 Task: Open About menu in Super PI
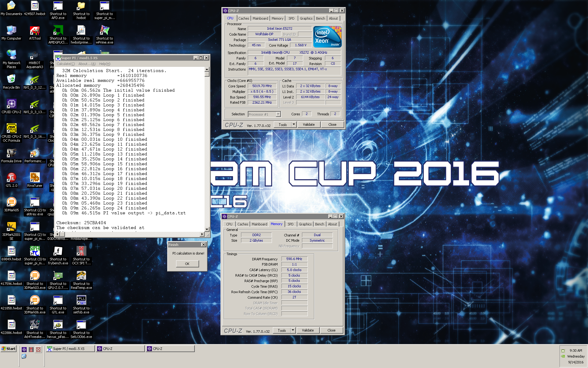(87, 64)
